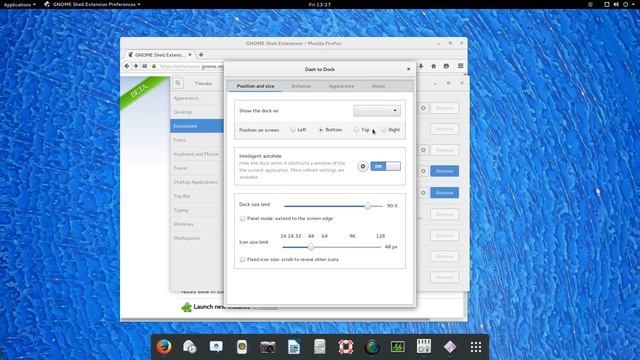
Task: Open the Appearance tab in Dash to Dock
Action: [341, 86]
